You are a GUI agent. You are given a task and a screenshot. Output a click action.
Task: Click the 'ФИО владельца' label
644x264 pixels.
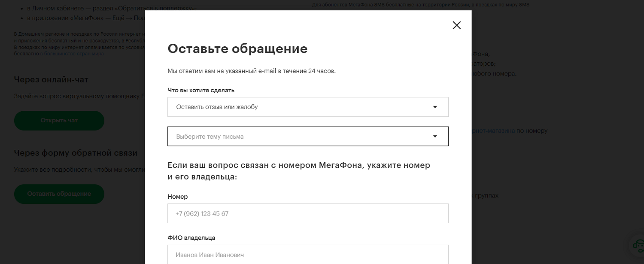(191, 237)
